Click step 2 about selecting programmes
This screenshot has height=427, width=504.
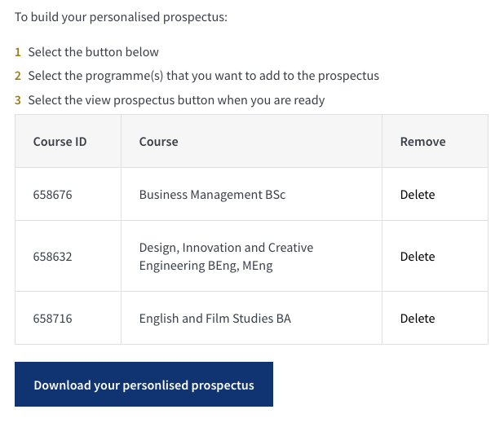203,76
